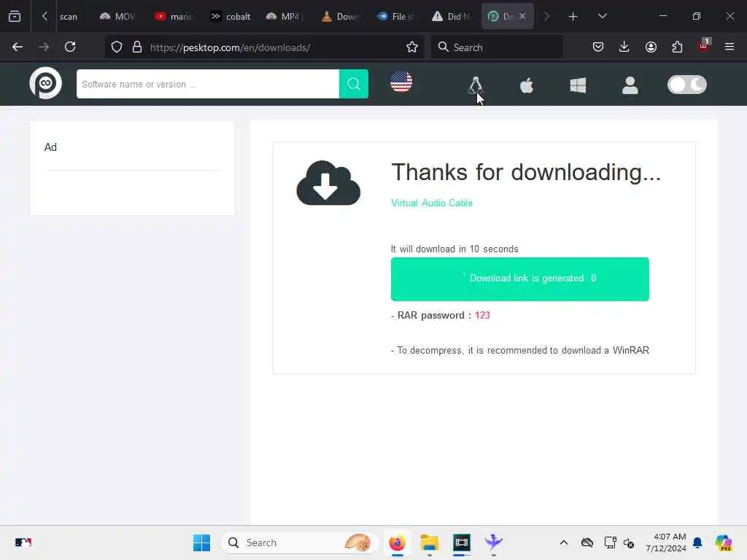
Task: Open the Windows category icon
Action: (578, 86)
